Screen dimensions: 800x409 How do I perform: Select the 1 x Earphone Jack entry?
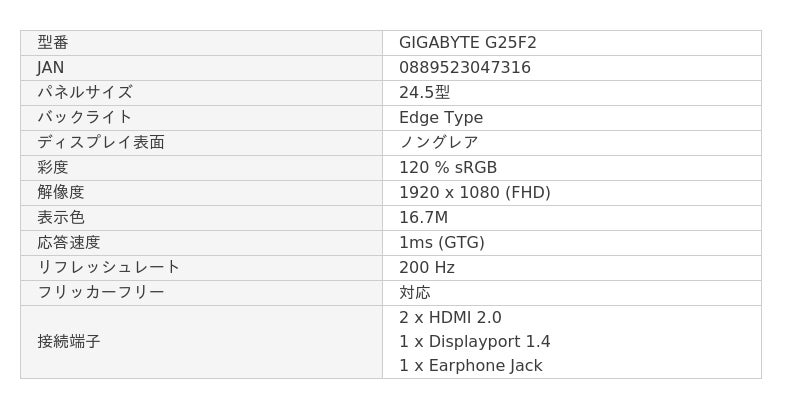[470, 366]
